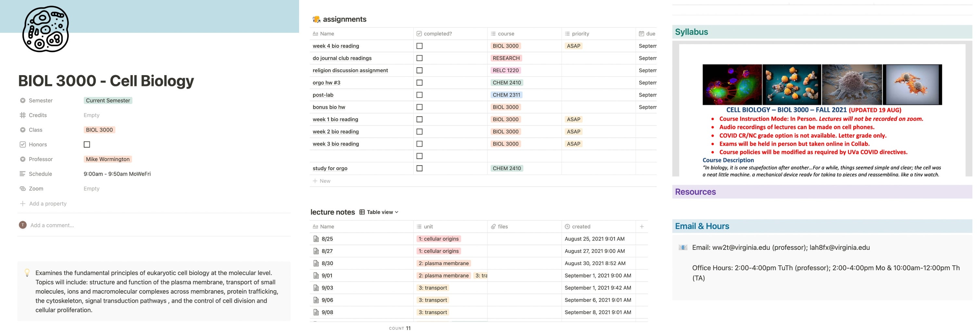Click the Syllabus heading
The image size is (980, 333).
(691, 32)
